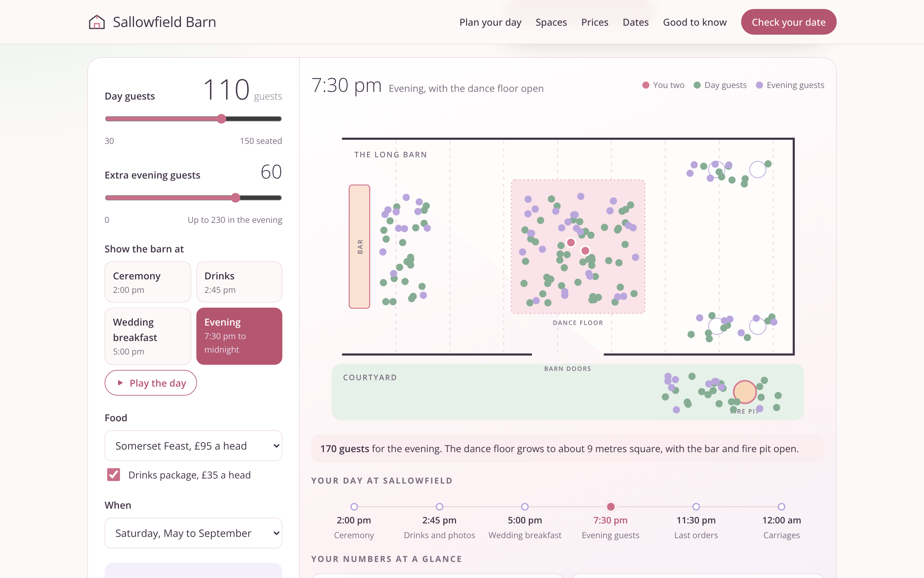This screenshot has height=578, width=924.
Task: Select the Wedding breakfast 5:00 pm view
Action: tap(148, 336)
